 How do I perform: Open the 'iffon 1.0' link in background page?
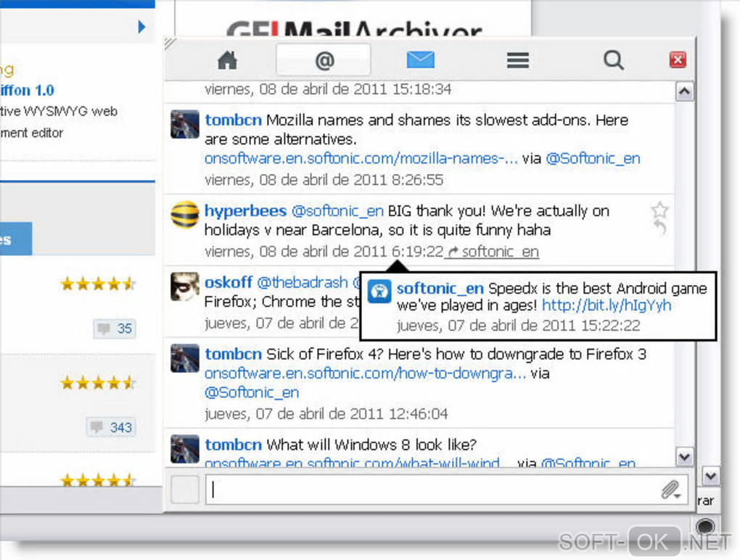pyautogui.click(x=27, y=90)
